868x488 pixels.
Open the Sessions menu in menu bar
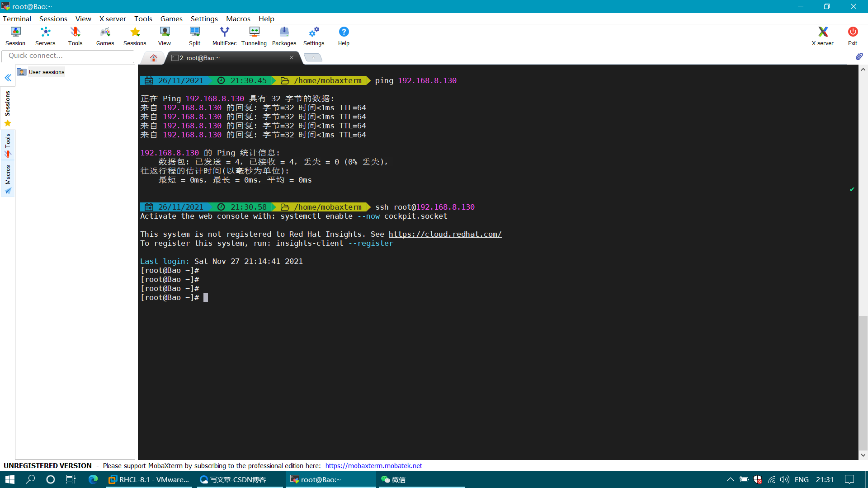pyautogui.click(x=53, y=19)
